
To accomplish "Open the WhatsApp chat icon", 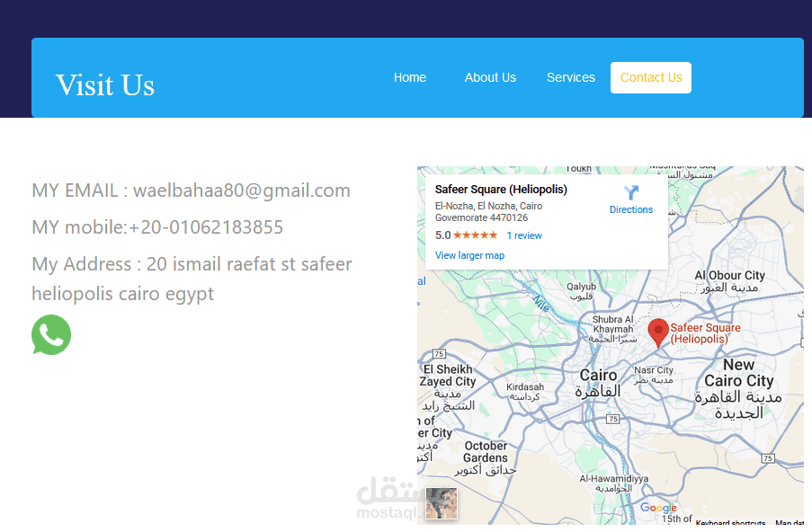I will pos(50,335).
